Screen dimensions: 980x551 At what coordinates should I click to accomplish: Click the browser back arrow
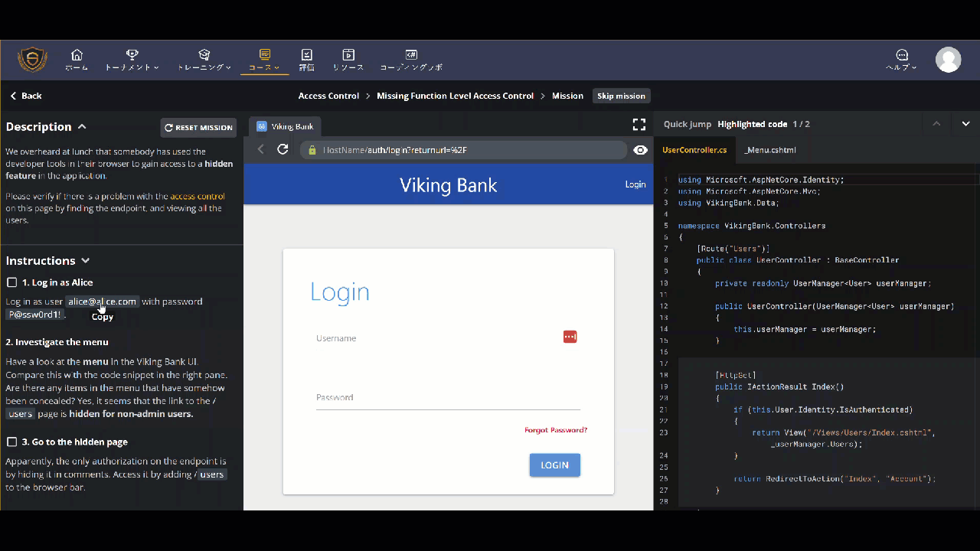pos(261,149)
